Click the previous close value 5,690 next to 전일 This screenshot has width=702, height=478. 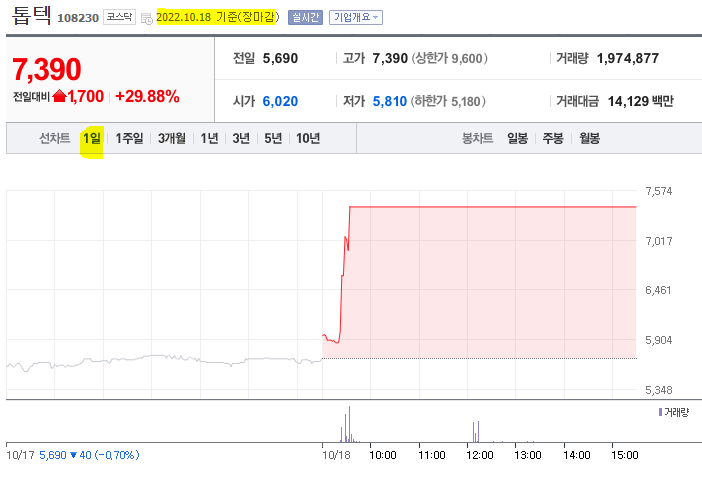click(x=280, y=59)
